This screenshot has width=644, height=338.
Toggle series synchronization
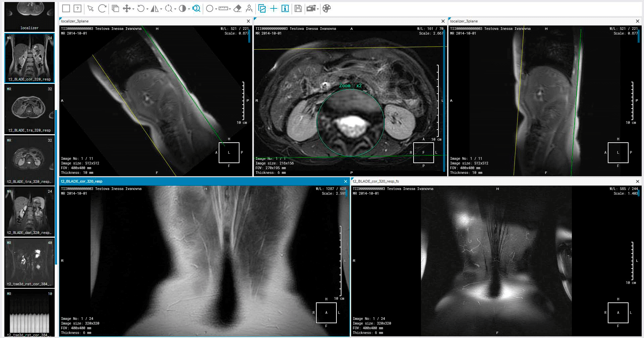coord(262,9)
